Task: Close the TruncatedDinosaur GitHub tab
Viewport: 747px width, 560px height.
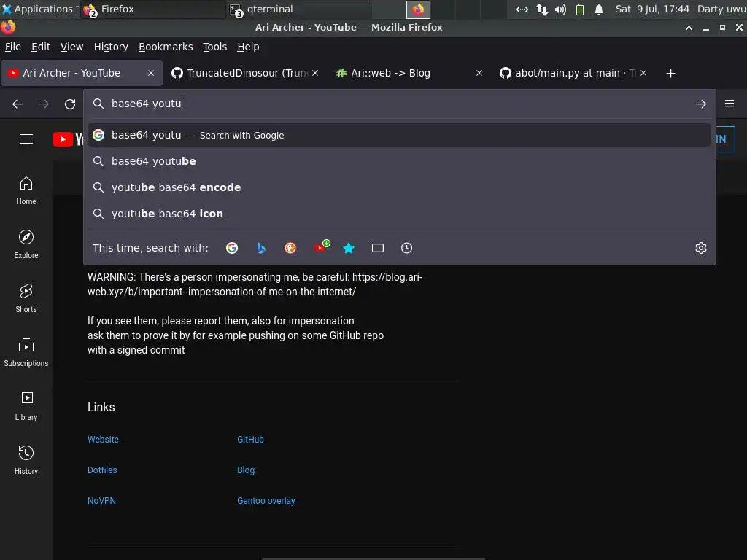Action: point(315,73)
